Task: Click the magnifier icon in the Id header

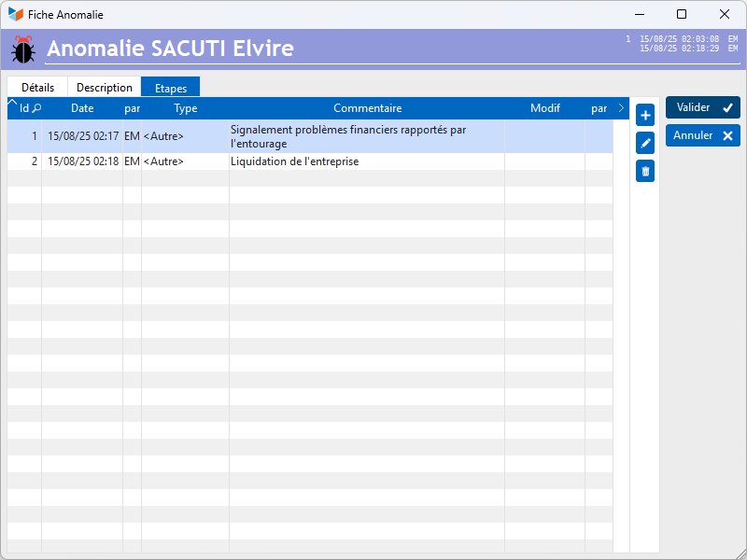Action: tap(36, 108)
